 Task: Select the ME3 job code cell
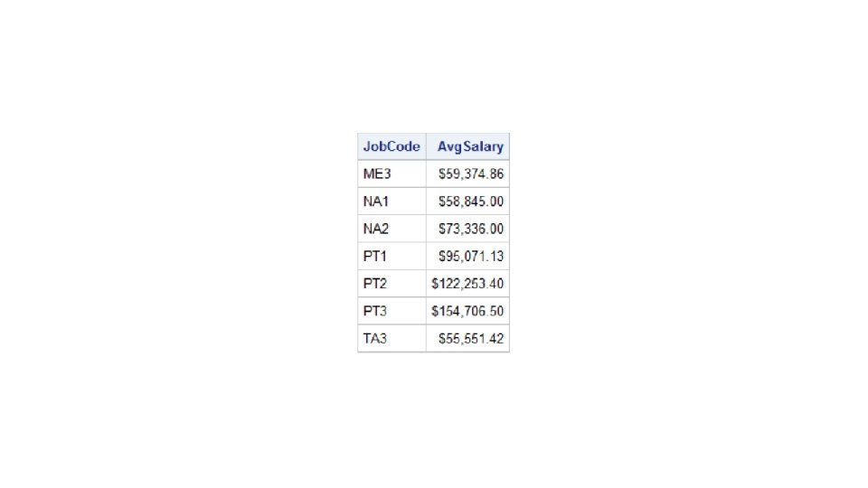click(x=376, y=174)
